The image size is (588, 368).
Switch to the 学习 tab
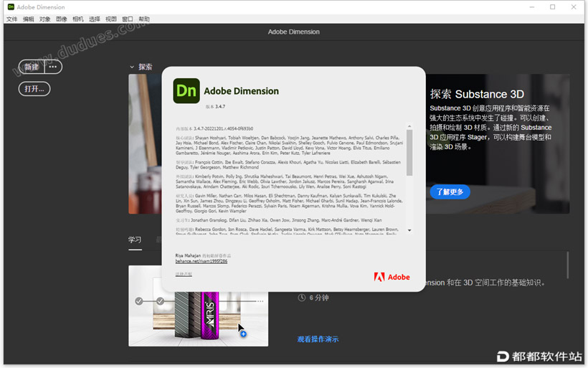tap(135, 240)
